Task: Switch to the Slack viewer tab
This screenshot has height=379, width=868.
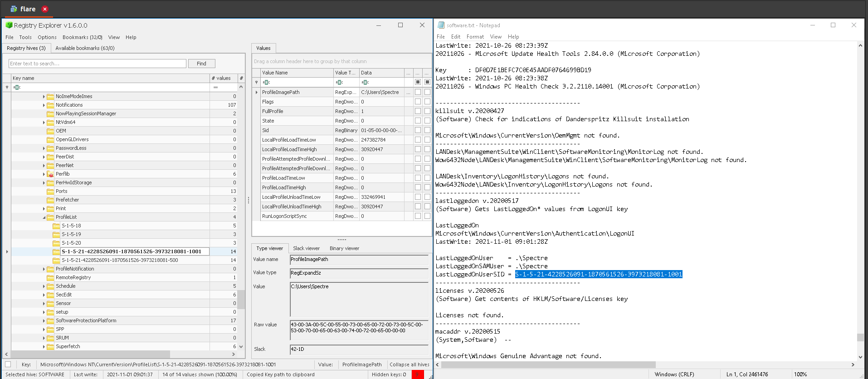Action: point(306,248)
